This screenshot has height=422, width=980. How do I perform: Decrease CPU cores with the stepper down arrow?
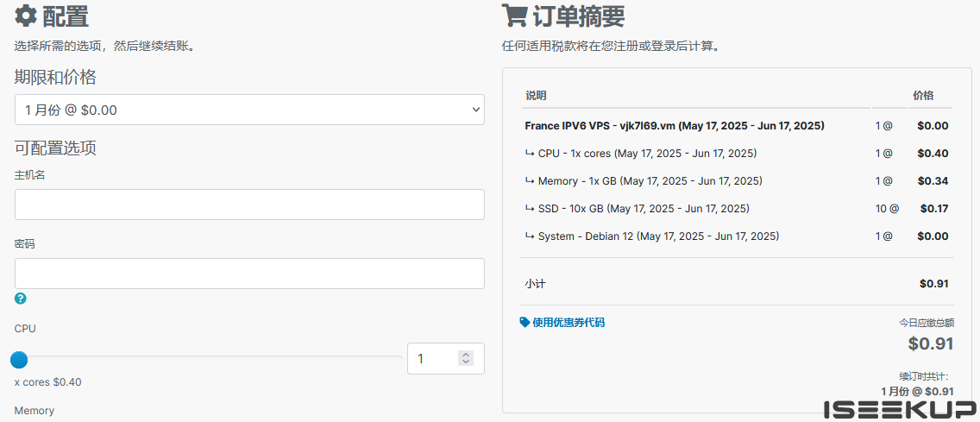pos(466,362)
